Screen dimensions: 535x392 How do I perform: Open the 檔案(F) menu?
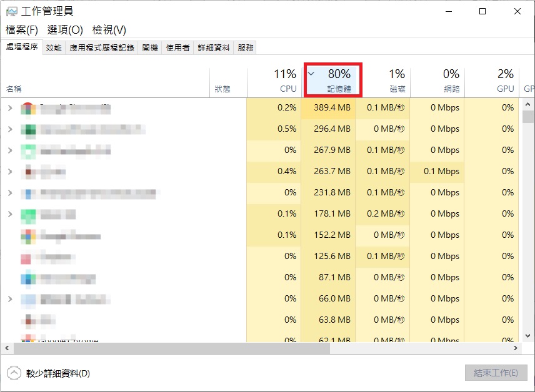coord(22,30)
